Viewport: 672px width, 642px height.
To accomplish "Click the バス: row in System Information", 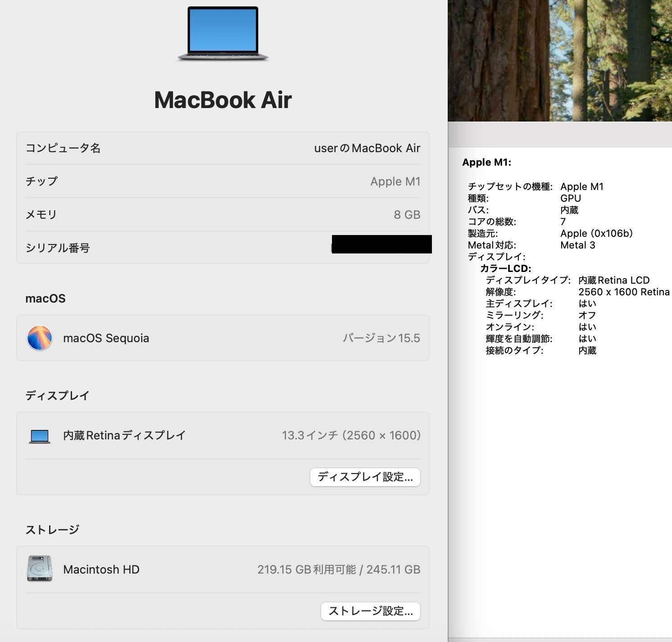I will click(x=523, y=210).
